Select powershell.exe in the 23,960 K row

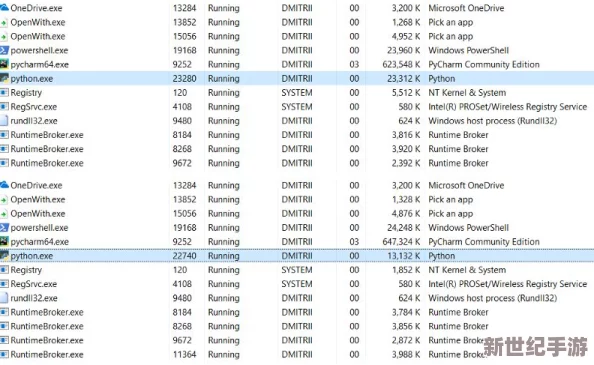[x=39, y=51]
